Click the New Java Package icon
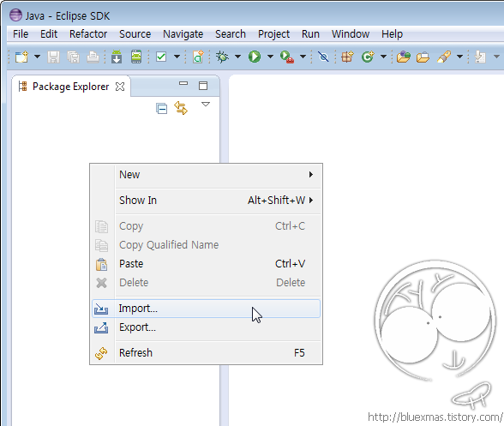504x426 pixels. pos(347,57)
